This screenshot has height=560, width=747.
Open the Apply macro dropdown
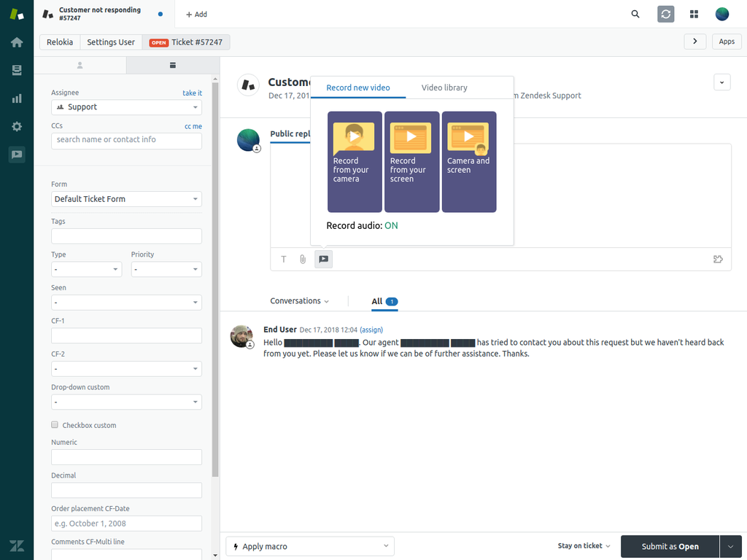[310, 546]
